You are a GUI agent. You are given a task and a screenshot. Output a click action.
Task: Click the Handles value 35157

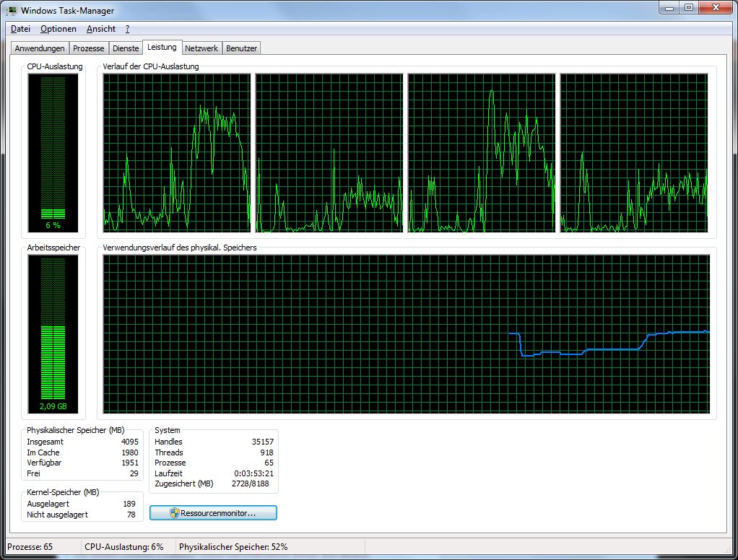263,442
